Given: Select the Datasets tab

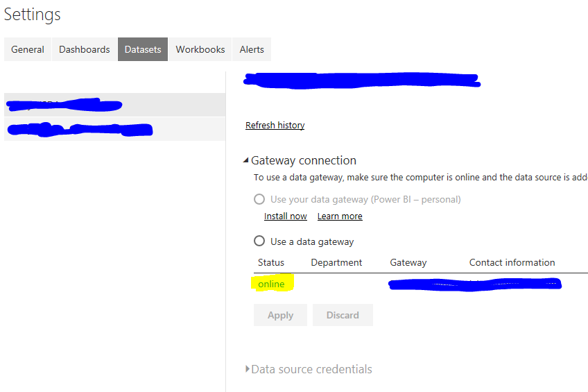Looking at the screenshot, I should point(143,49).
